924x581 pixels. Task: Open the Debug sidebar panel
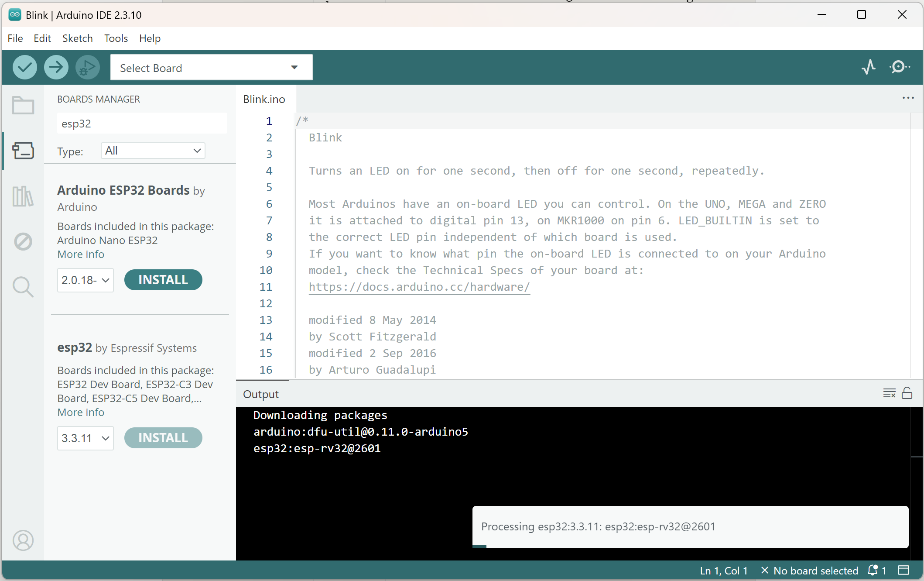click(23, 241)
